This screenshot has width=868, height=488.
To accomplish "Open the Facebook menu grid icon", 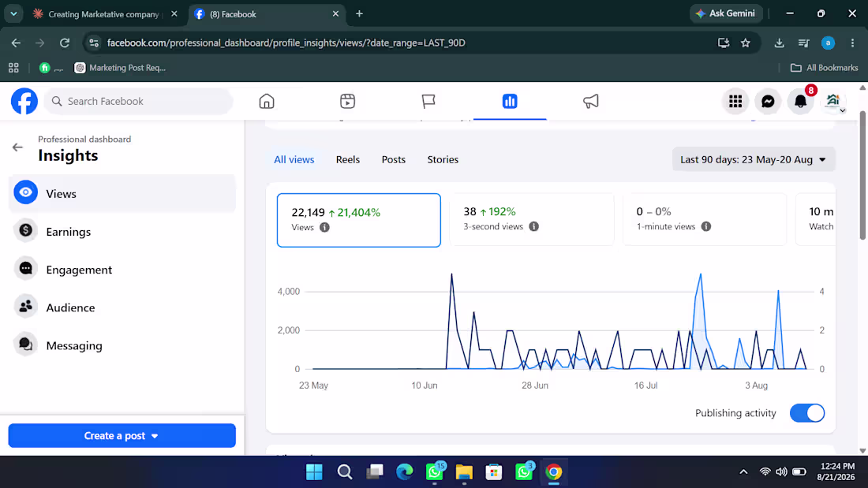I will tap(735, 101).
